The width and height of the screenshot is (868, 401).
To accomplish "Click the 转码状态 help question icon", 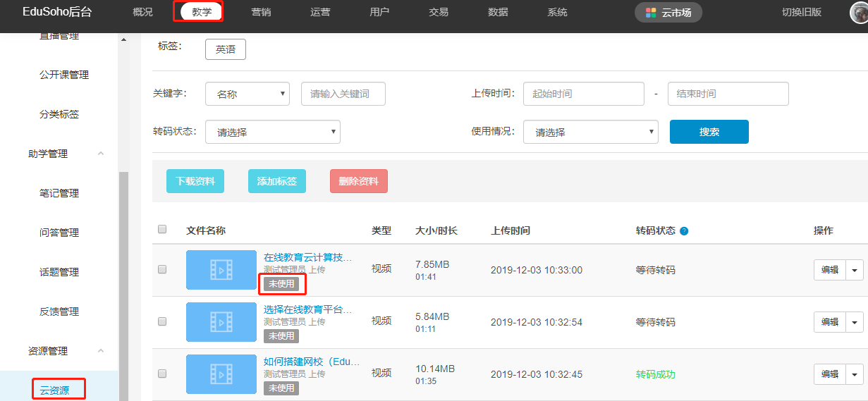I will click(684, 231).
